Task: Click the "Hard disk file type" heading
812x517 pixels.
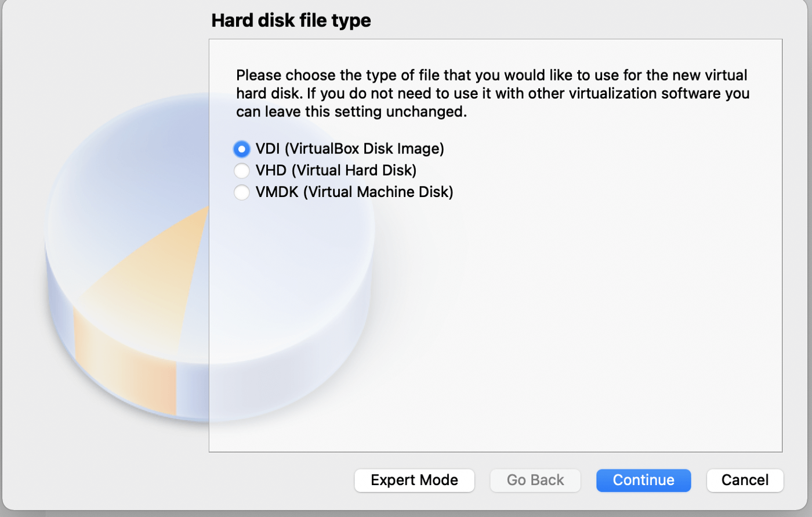Action: point(291,20)
